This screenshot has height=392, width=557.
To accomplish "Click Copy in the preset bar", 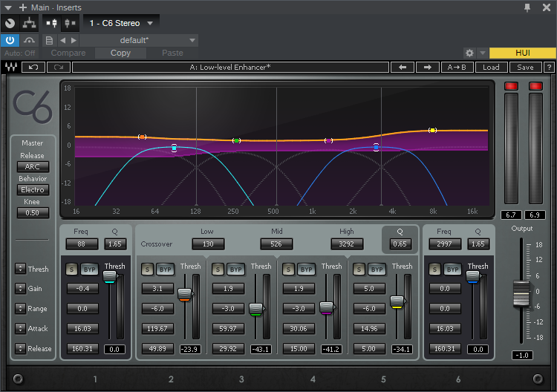I will click(120, 53).
